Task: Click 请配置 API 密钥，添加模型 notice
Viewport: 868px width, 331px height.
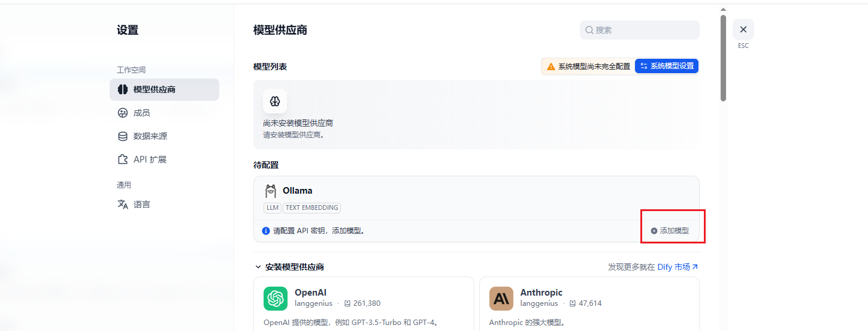Action: point(319,231)
